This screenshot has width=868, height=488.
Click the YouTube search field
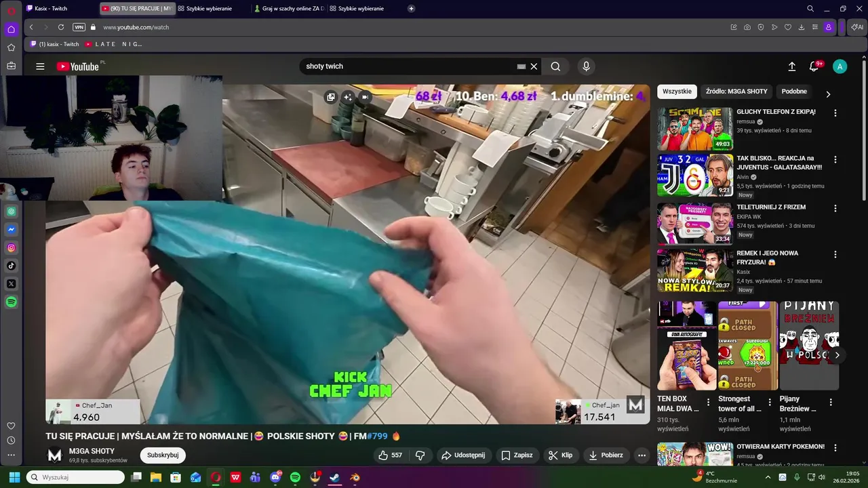pos(407,66)
